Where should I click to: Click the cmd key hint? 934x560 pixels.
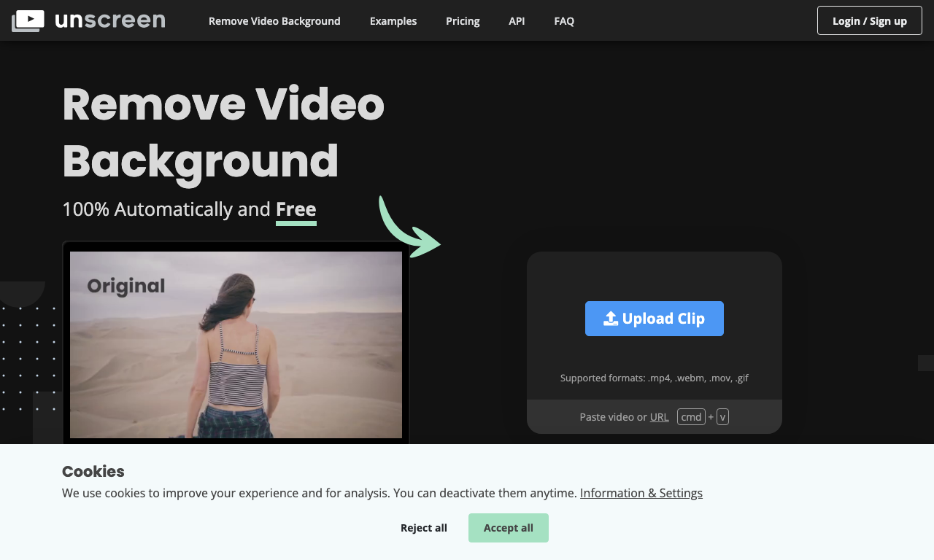point(691,417)
